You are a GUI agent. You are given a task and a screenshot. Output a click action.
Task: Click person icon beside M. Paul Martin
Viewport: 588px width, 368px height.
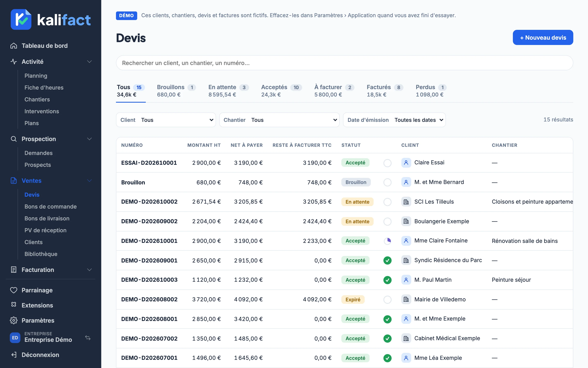click(x=406, y=280)
